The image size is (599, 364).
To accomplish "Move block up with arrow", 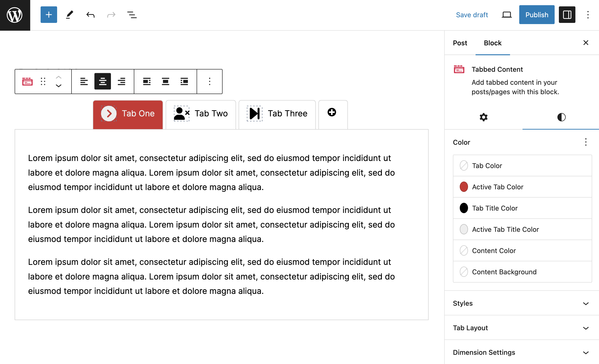I will [x=59, y=77].
